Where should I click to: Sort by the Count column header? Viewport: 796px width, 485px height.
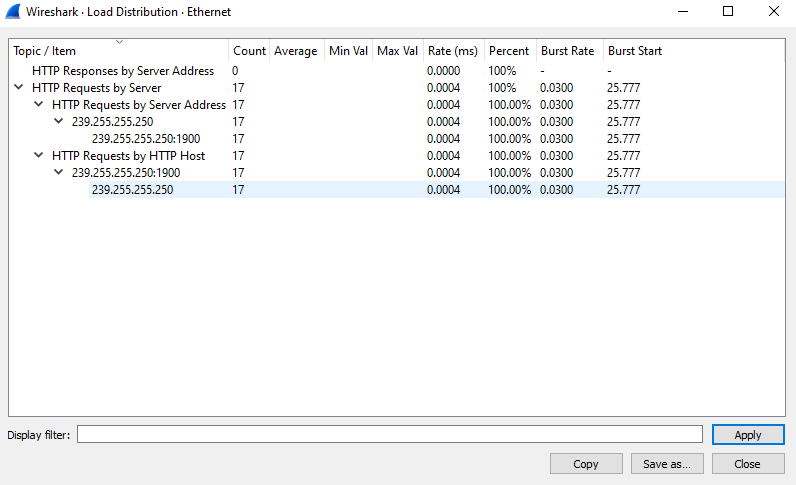click(249, 51)
